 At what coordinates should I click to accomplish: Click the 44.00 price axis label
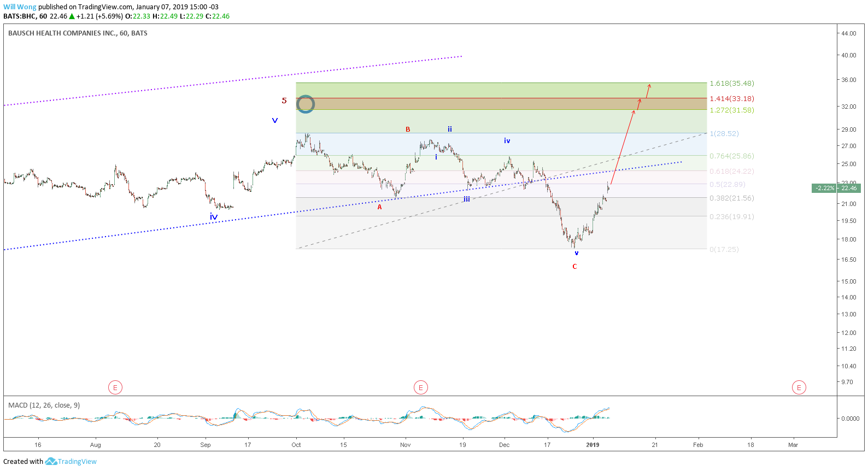click(849, 33)
